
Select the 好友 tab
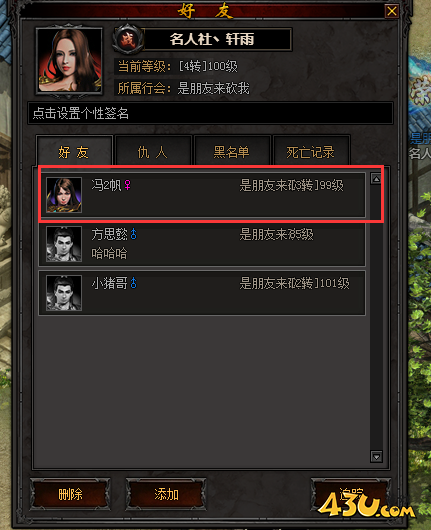click(74, 151)
